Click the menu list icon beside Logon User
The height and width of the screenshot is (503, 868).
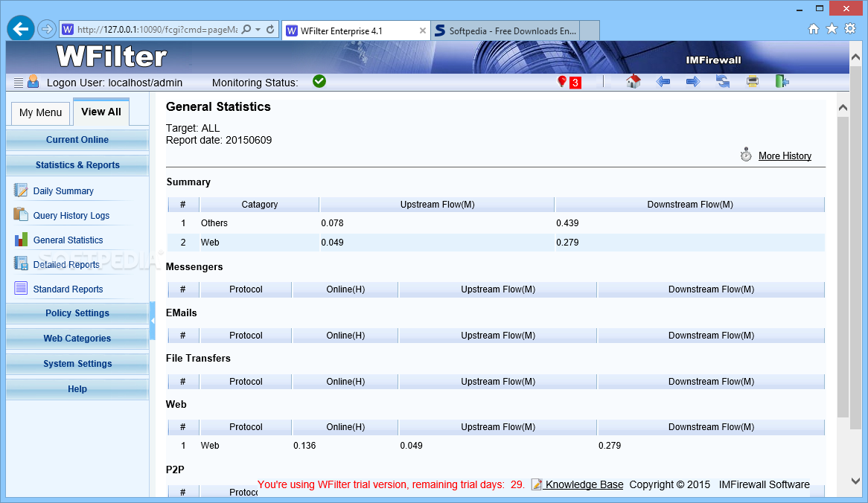pos(19,83)
